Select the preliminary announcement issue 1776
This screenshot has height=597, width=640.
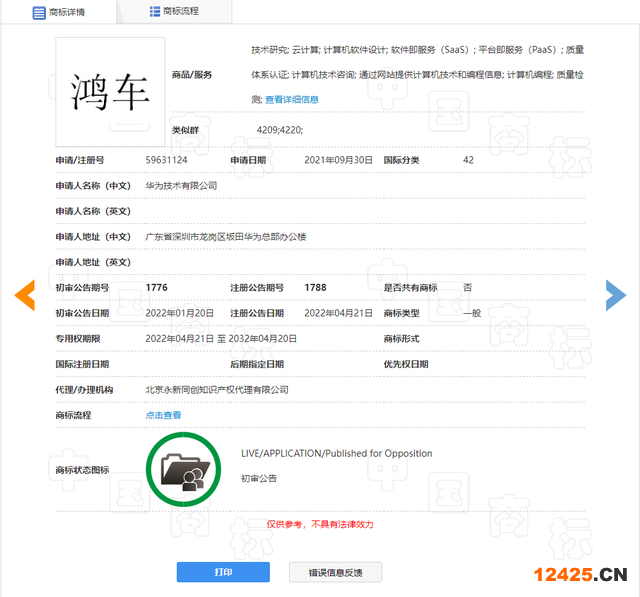pos(157,288)
